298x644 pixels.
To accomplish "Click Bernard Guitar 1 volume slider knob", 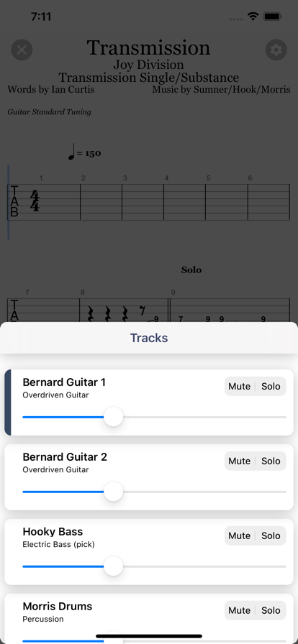I will pos(113,417).
